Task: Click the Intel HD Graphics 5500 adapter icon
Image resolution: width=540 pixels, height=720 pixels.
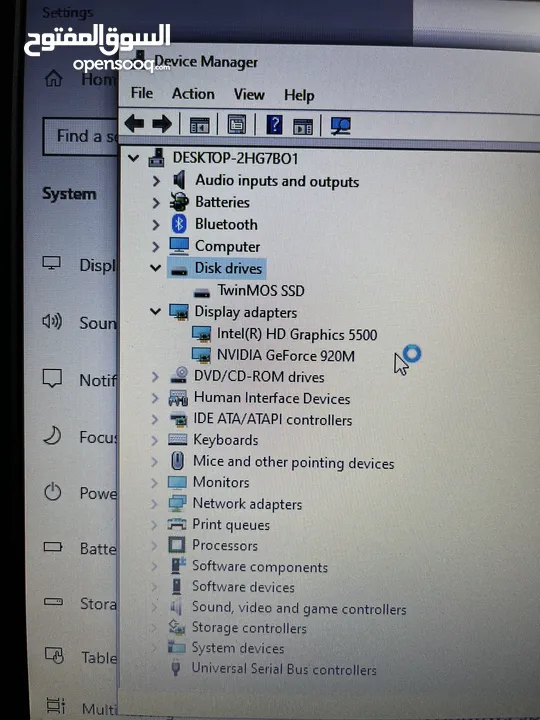Action: click(x=201, y=334)
